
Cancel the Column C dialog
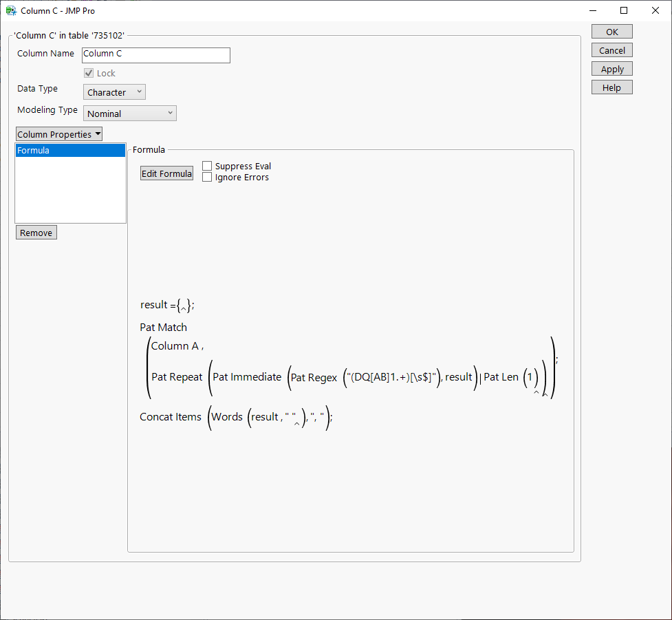pos(611,50)
